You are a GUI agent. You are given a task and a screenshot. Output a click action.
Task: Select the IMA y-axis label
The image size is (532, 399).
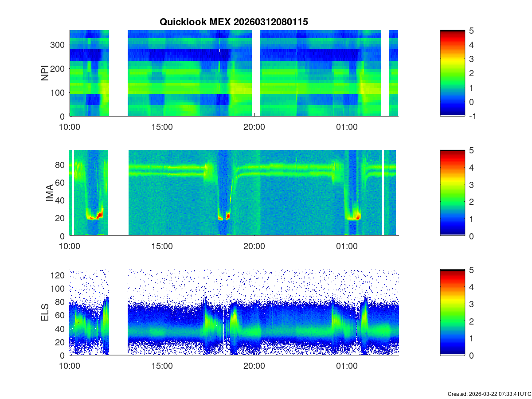click(x=50, y=193)
